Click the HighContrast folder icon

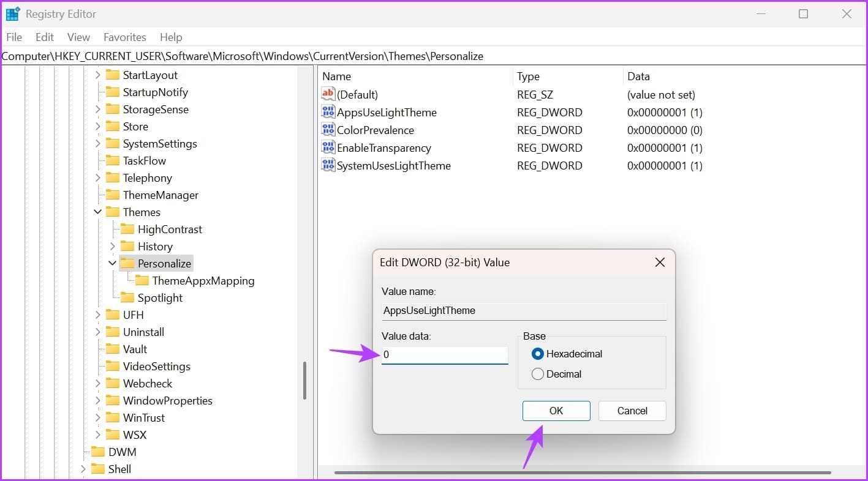point(127,229)
